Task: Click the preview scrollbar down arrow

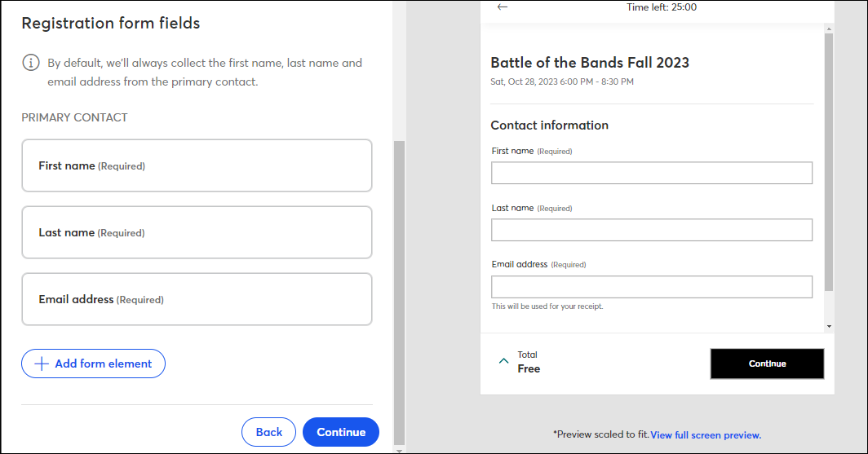Action: [829, 326]
